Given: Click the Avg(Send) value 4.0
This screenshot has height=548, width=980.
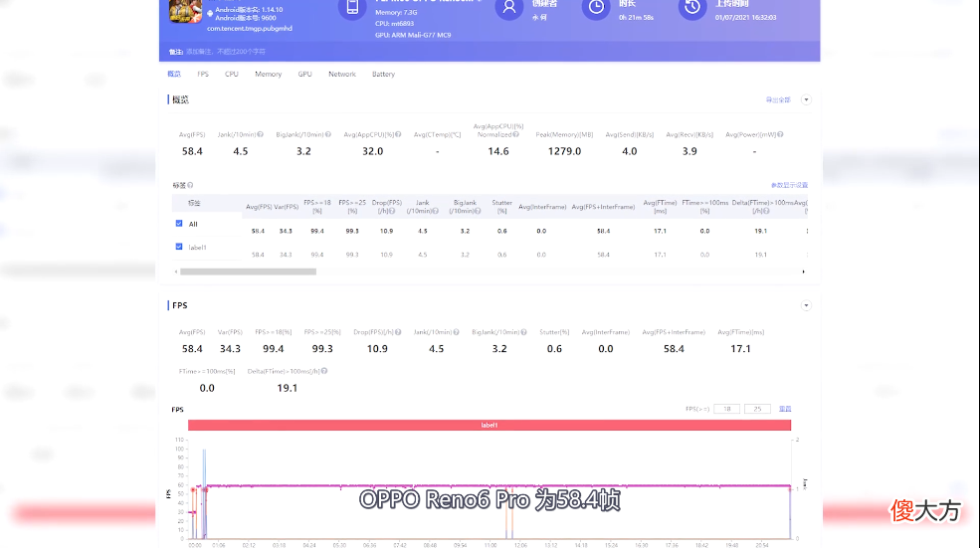Looking at the screenshot, I should coord(630,151).
